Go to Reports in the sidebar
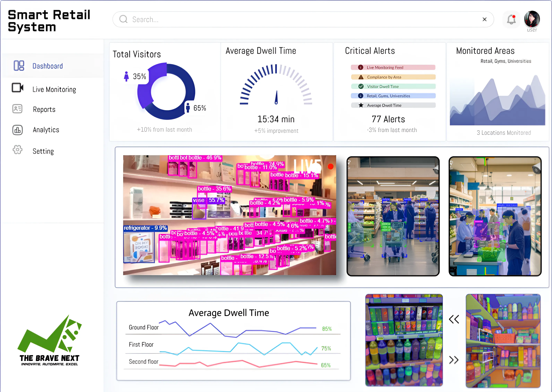552x392 pixels. pos(44,109)
